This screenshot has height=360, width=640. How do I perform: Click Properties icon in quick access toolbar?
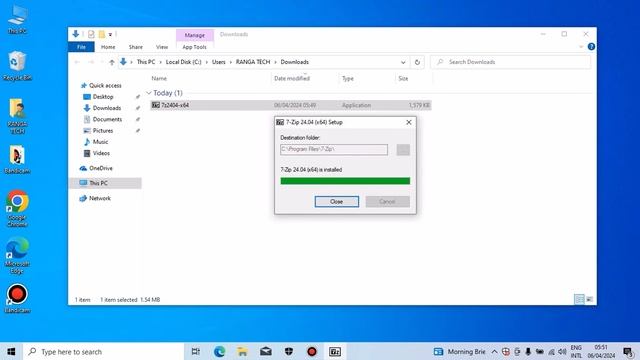[x=91, y=34]
